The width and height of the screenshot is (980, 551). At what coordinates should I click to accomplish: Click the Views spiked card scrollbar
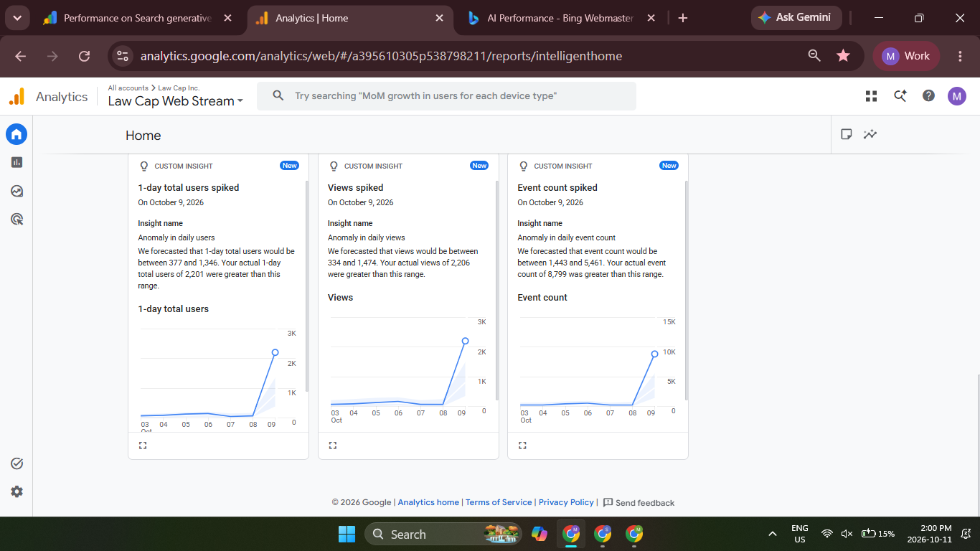(496, 291)
